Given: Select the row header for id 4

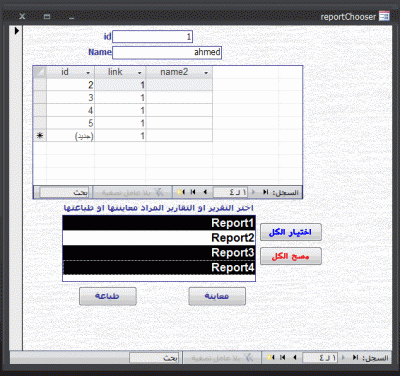Looking at the screenshot, I should pyautogui.click(x=40, y=110).
